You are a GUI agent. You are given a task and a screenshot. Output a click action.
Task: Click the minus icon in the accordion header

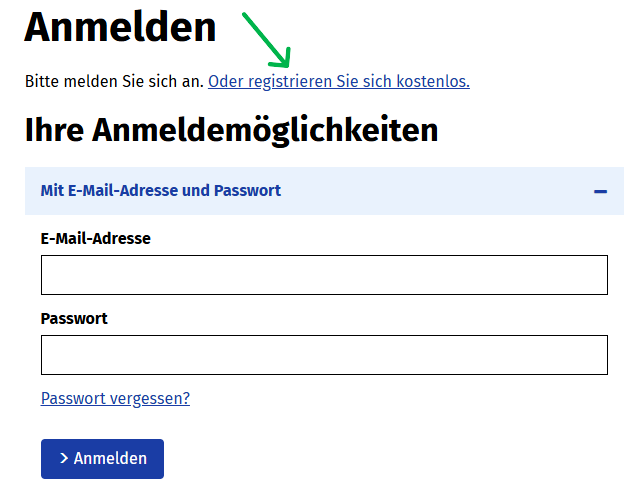click(x=600, y=191)
